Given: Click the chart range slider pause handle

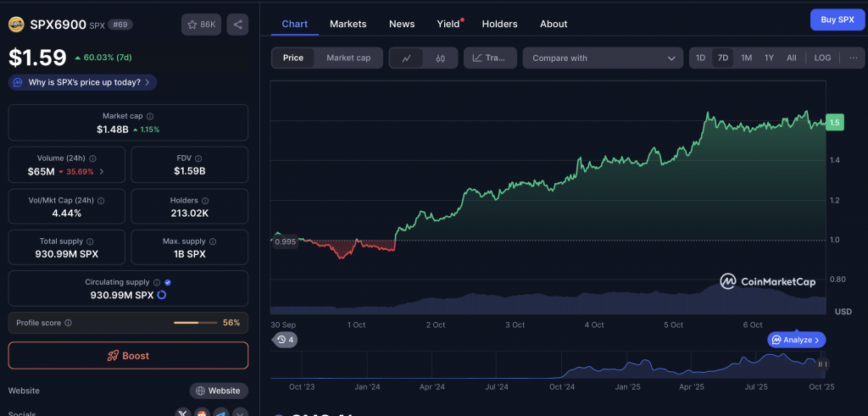Looking at the screenshot, I should tap(821, 364).
